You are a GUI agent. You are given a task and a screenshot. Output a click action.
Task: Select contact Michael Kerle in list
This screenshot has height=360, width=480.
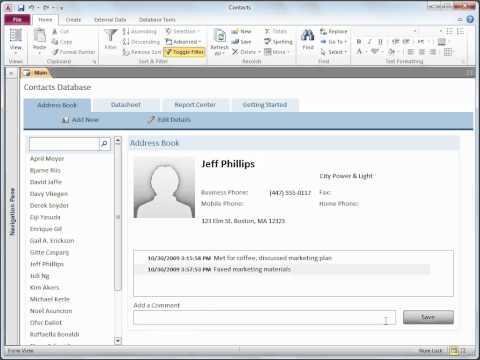(x=50, y=299)
